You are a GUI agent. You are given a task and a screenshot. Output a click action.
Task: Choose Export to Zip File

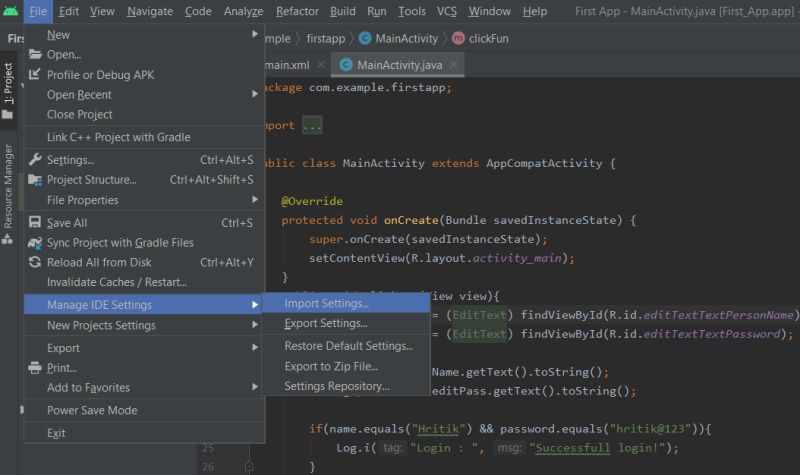coord(346,366)
